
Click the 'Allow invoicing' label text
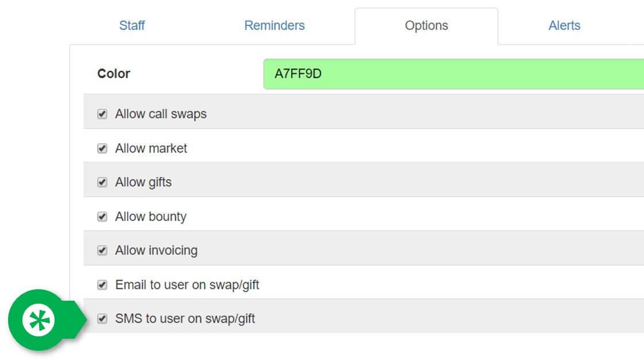point(156,251)
